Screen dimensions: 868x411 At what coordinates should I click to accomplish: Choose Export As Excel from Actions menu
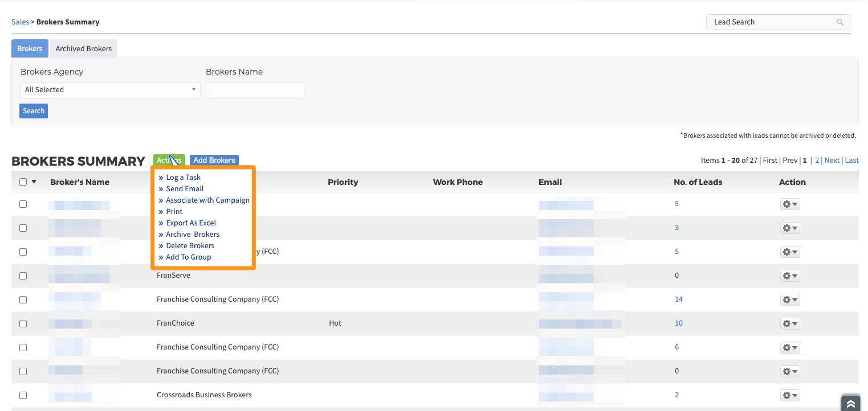191,223
